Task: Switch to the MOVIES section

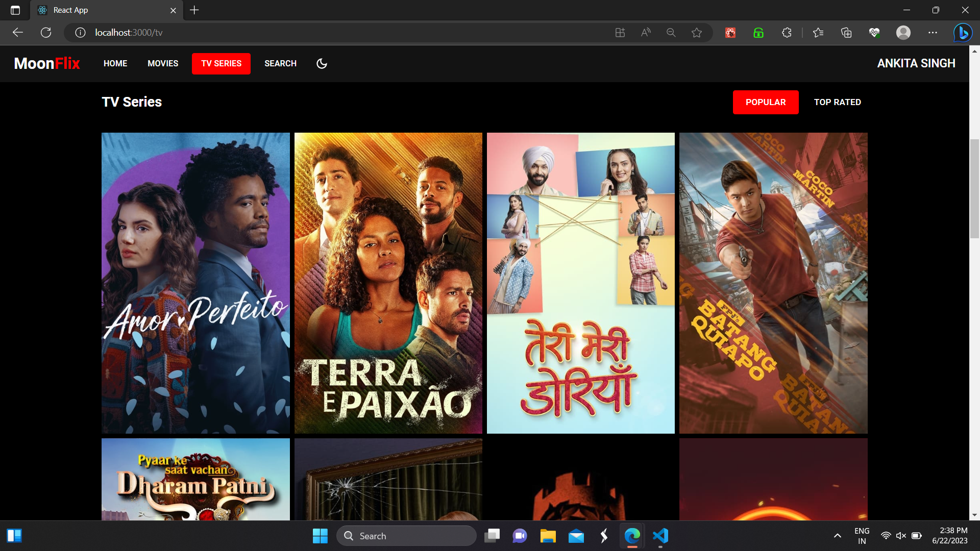Action: [x=162, y=63]
